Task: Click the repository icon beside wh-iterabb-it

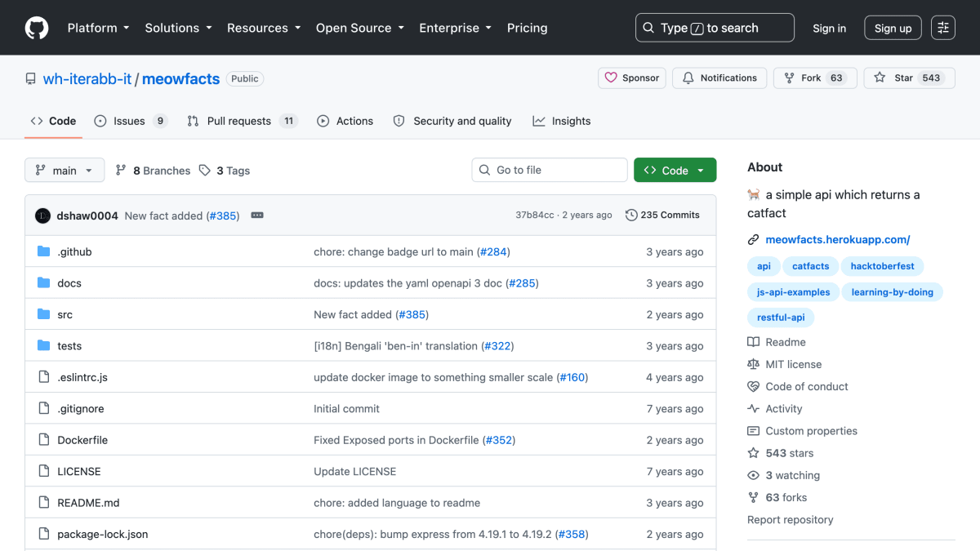Action: pos(31,79)
